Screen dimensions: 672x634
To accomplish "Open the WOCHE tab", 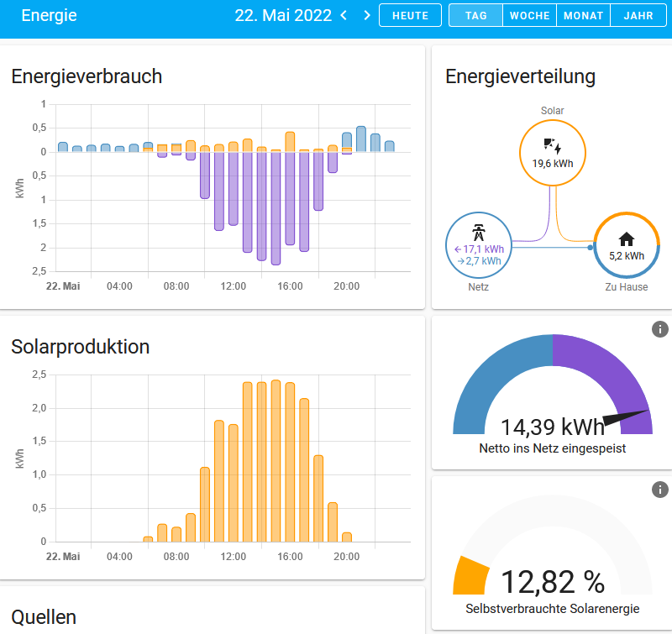I will (528, 15).
